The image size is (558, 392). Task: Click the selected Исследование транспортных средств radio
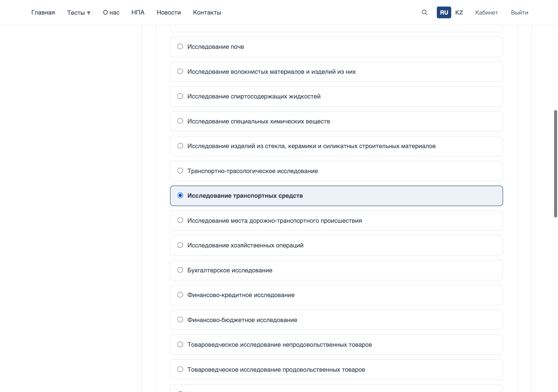[180, 195]
